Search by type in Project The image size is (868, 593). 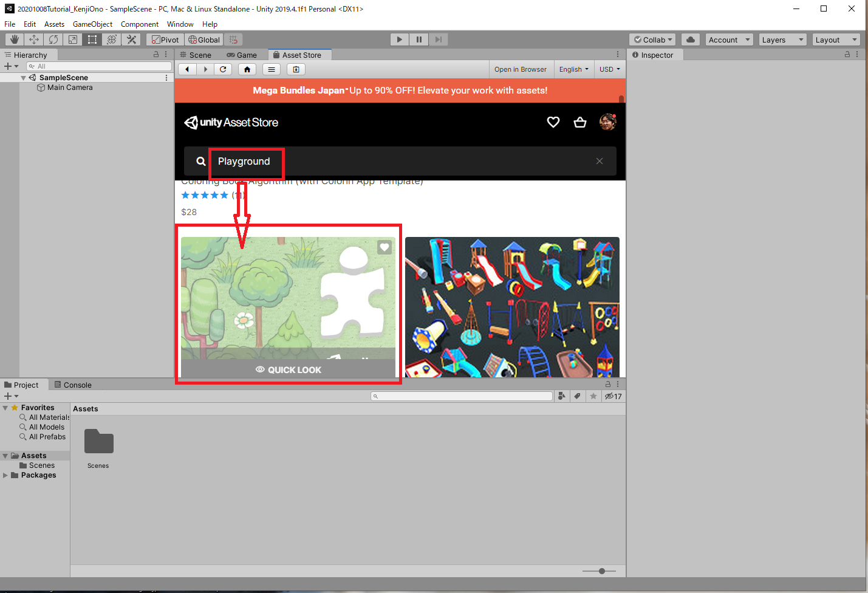(562, 396)
